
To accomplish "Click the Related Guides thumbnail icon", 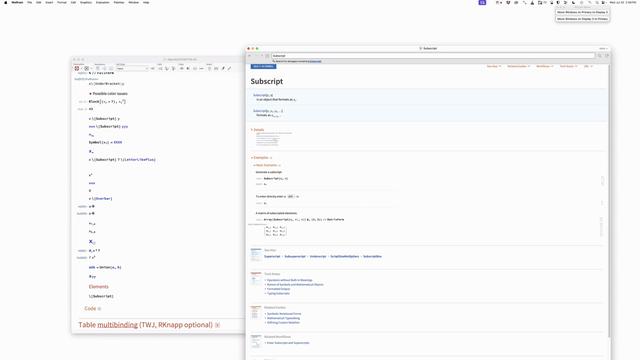I will click(256, 312).
